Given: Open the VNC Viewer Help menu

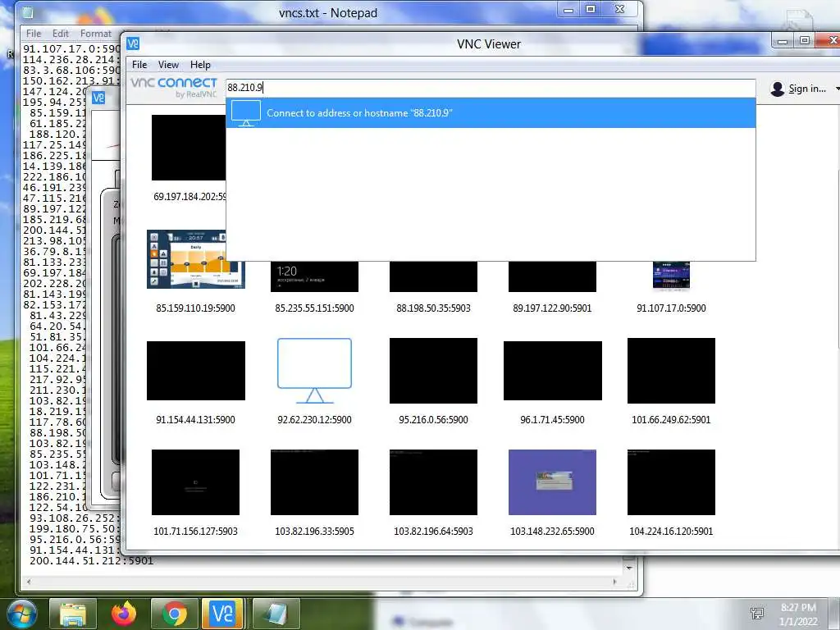Looking at the screenshot, I should click(x=200, y=65).
